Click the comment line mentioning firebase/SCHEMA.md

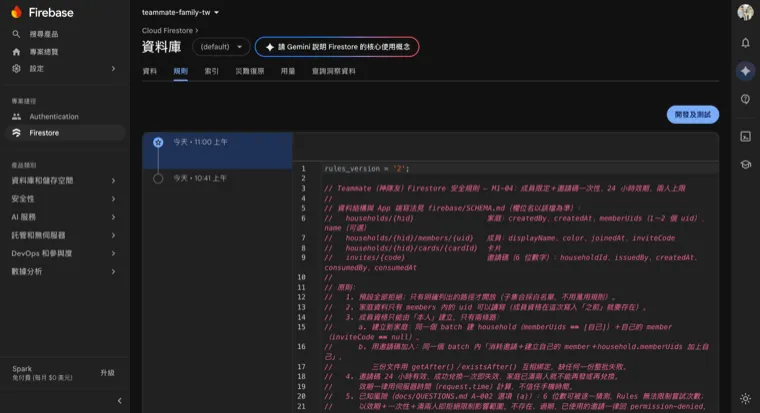[x=452, y=208]
